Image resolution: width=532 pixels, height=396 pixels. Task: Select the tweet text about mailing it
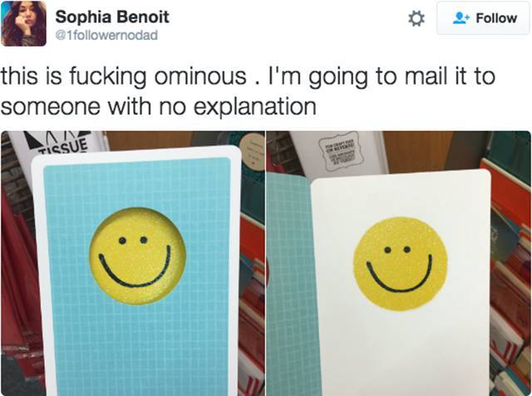tap(248, 91)
